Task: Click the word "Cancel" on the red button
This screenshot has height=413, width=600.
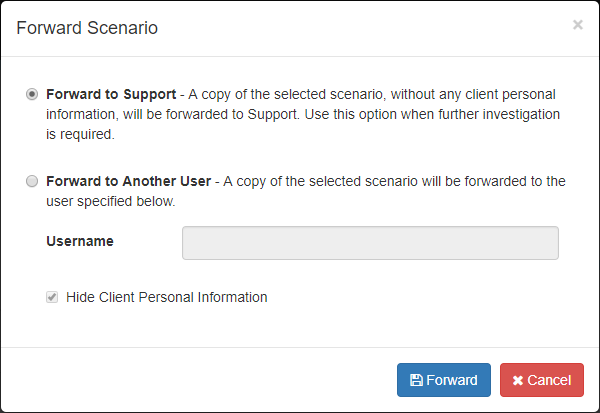Action: click(549, 381)
